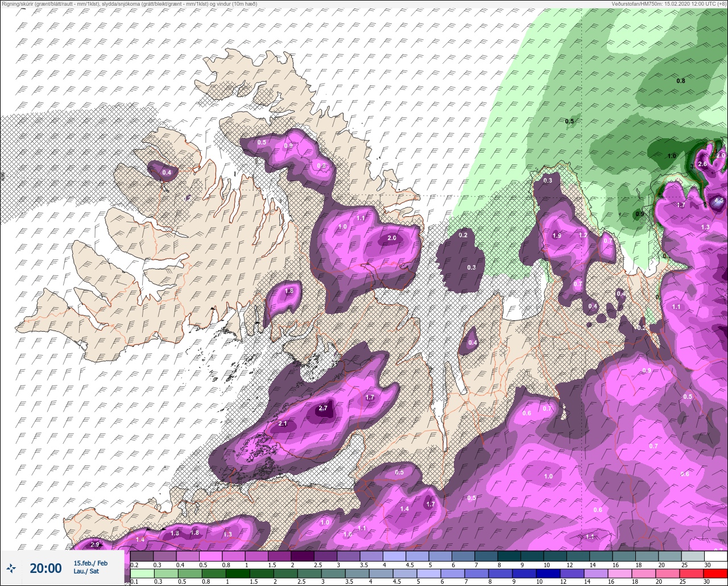
Task: Click the Veðurstofan/HM750m model run timestamp
Action: click(x=669, y=4)
